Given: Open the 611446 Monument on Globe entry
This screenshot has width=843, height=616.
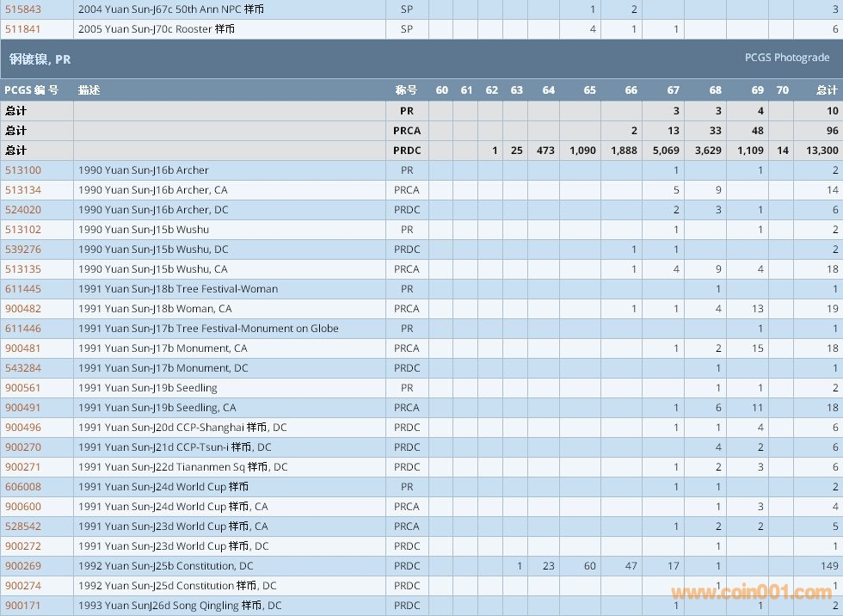Looking at the screenshot, I should [x=23, y=329].
